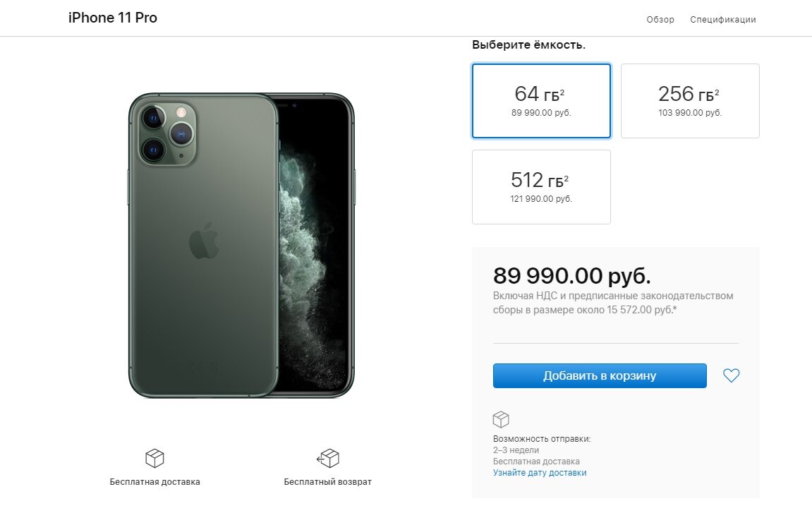Click the large 89 990.00 руб. price

coord(571,275)
